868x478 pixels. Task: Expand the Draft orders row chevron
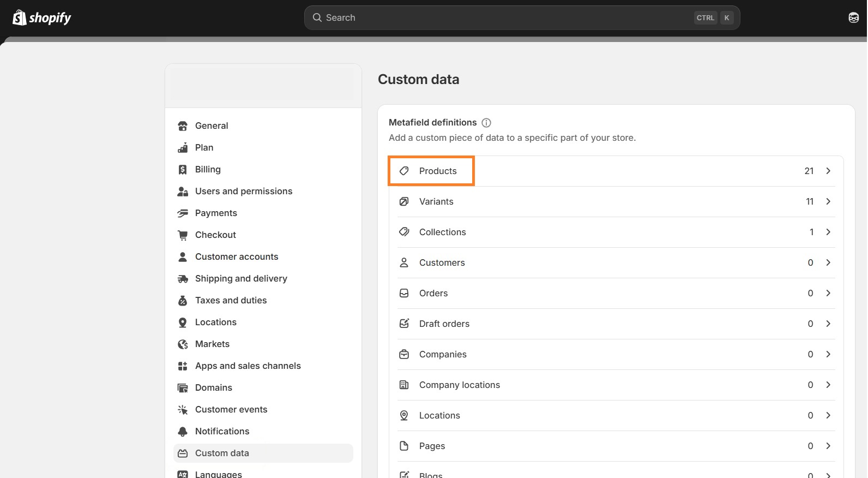pyautogui.click(x=828, y=324)
